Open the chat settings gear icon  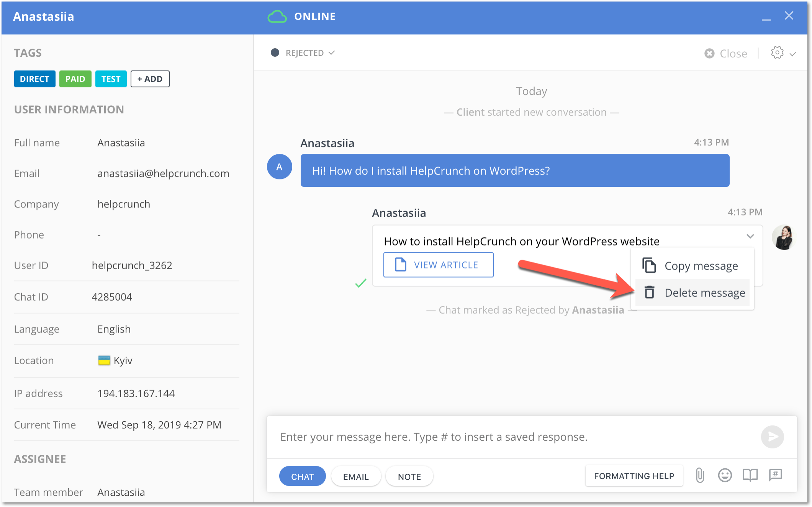777,53
